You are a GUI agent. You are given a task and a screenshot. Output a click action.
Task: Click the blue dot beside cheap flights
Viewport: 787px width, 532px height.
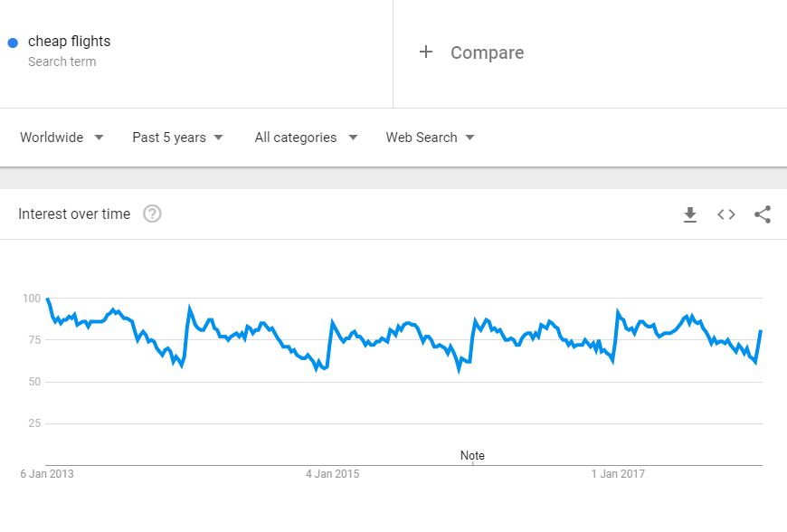click(x=13, y=43)
